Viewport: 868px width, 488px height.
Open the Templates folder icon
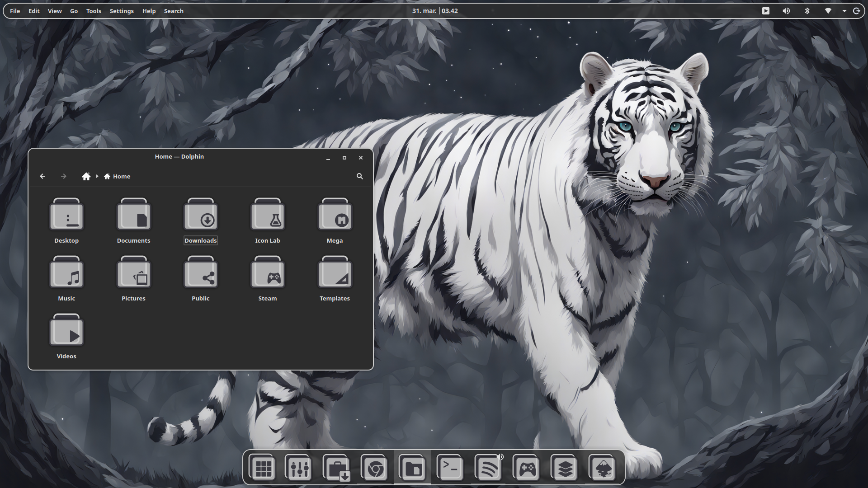point(335,272)
